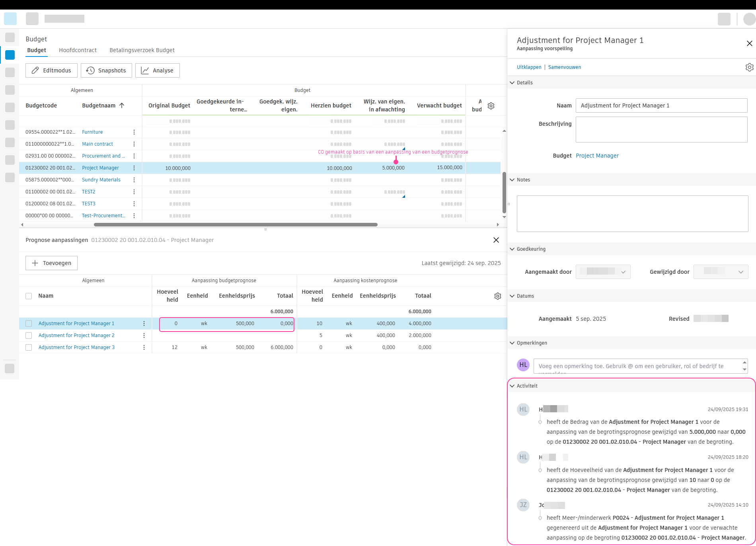
Task: Collapse the Activiteit section
Action: click(512, 386)
